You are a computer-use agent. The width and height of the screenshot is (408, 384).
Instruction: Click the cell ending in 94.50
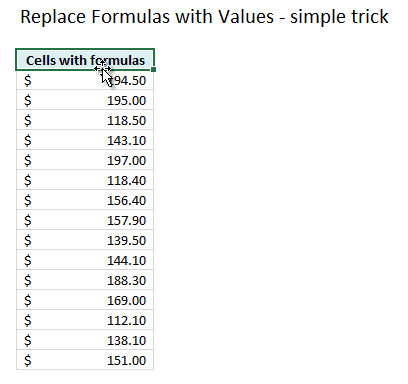(85, 80)
